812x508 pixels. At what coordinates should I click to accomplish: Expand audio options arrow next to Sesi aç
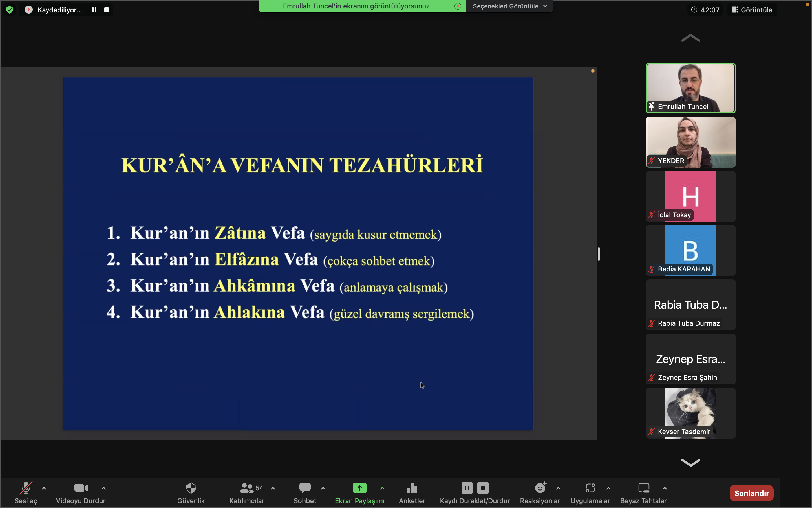tap(44, 488)
